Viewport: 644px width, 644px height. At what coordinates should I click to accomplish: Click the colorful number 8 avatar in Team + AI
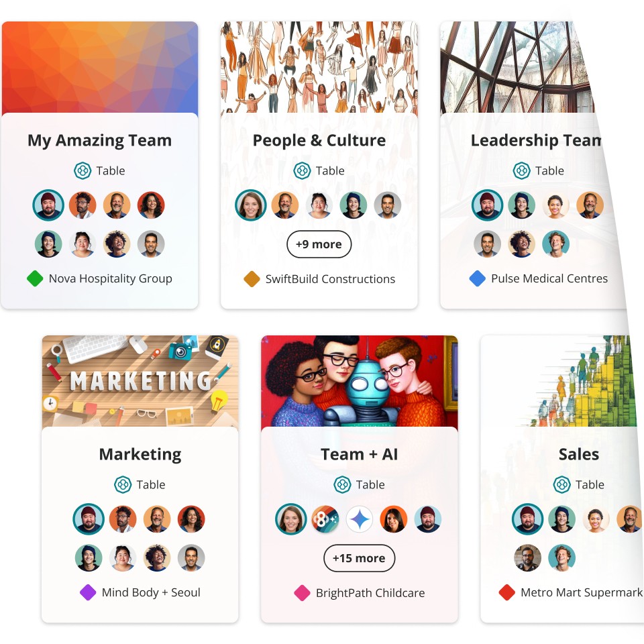coord(325,519)
